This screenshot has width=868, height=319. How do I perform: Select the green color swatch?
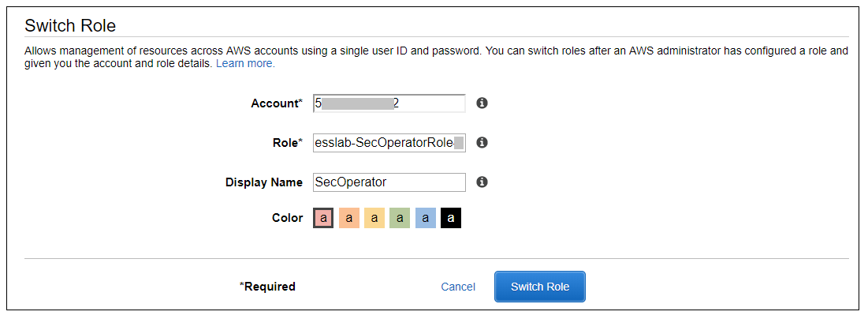400,218
